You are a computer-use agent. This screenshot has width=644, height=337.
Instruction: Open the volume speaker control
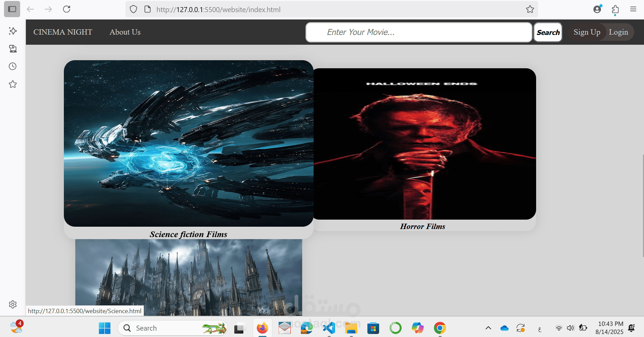coord(570,328)
